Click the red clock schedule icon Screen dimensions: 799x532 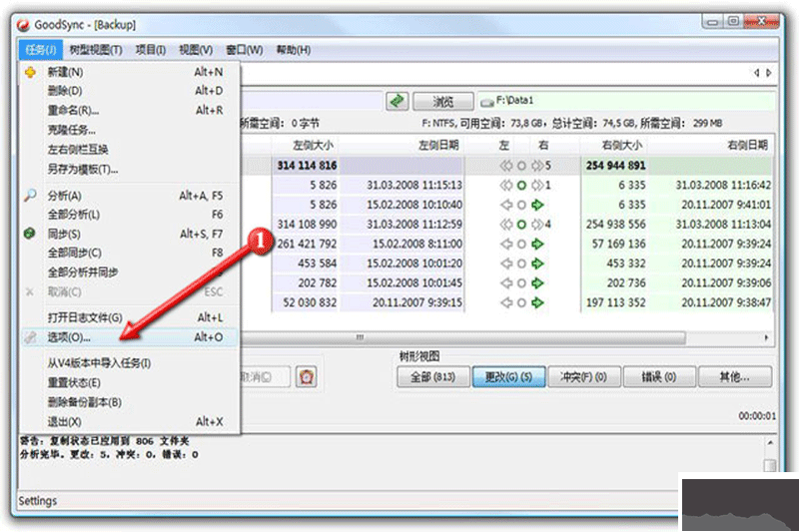pos(307,377)
